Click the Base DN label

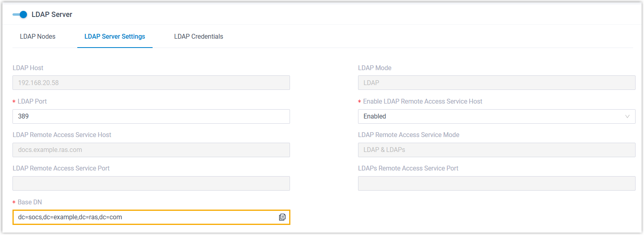[30, 202]
